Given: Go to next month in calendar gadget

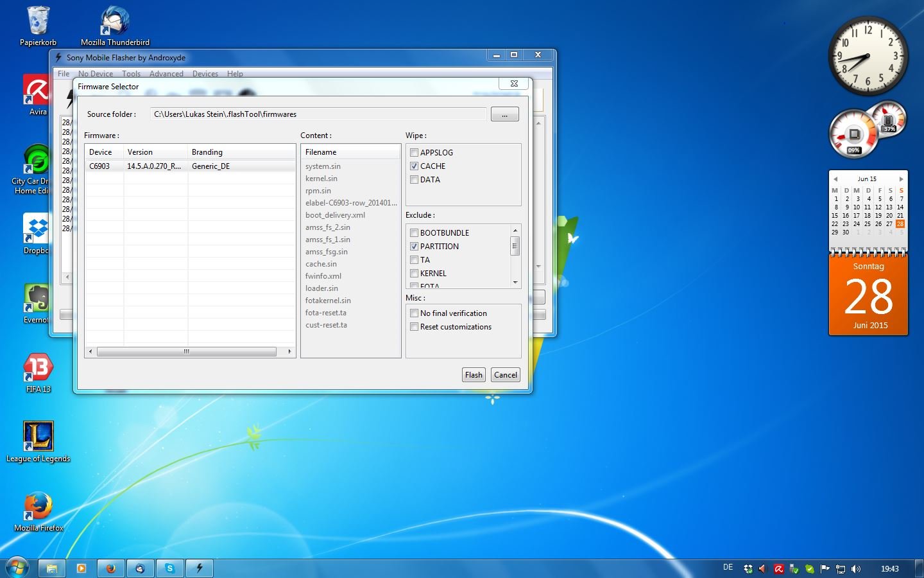Looking at the screenshot, I should [901, 179].
